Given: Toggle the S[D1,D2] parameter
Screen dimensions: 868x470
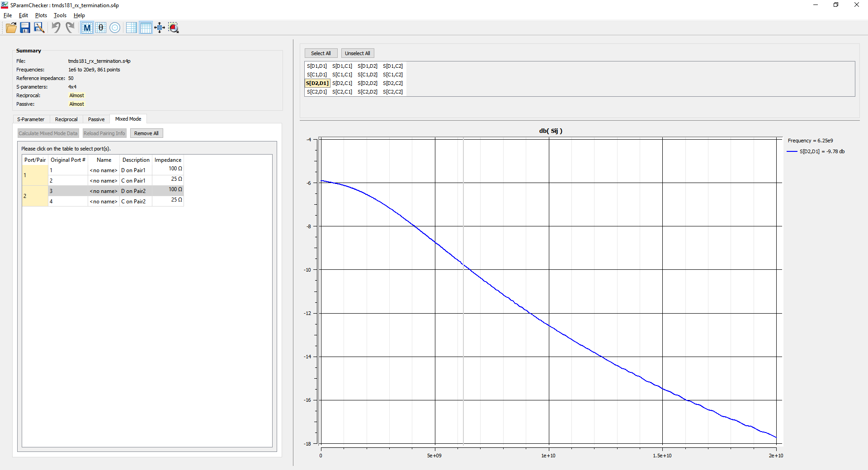Looking at the screenshot, I should 368,66.
